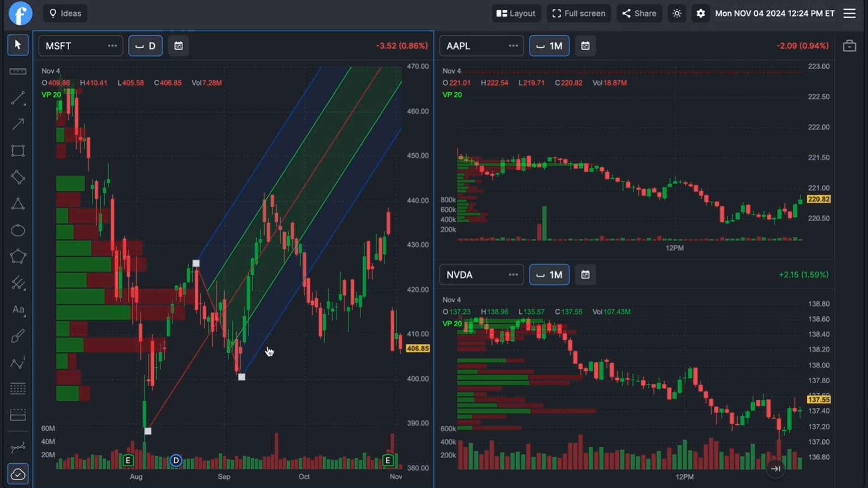Open the settings gear

700,14
